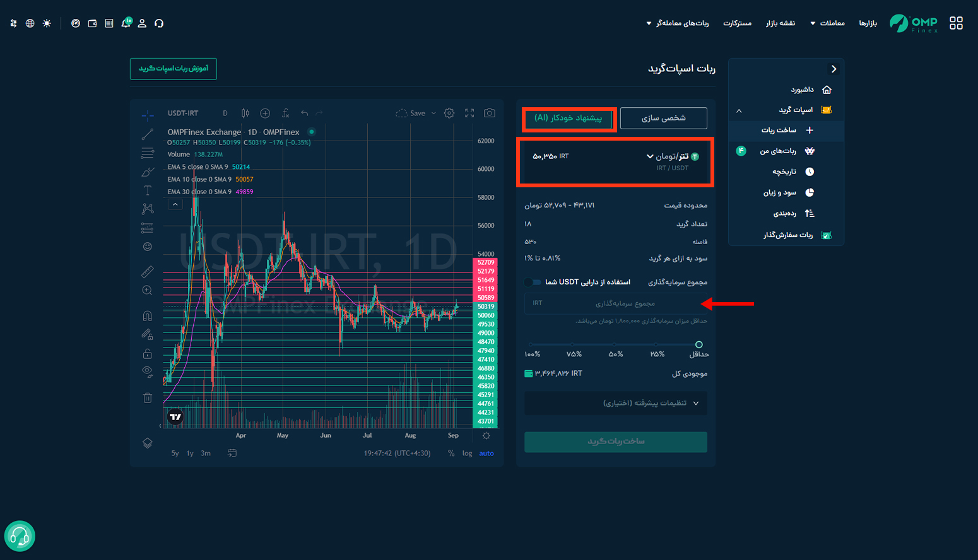Open notifications bell with badge
The image size is (978, 560).
coord(126,23)
